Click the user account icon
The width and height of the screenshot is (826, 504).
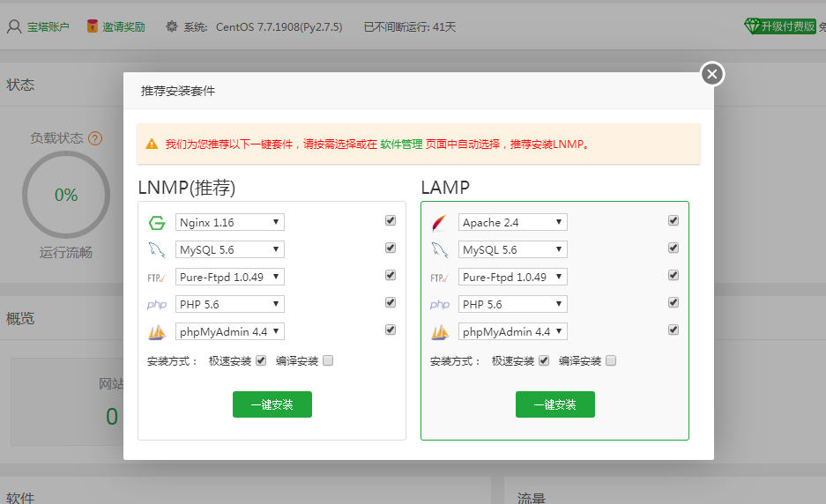point(14,26)
